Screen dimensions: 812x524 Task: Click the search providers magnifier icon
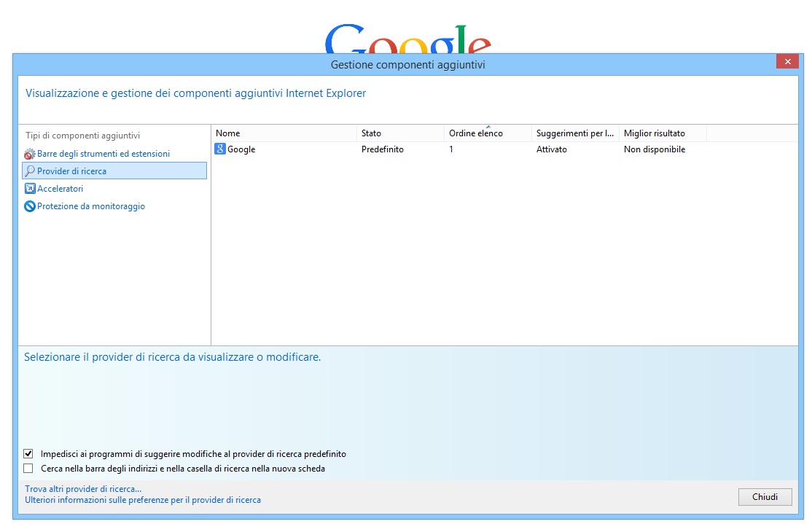pyautogui.click(x=30, y=171)
